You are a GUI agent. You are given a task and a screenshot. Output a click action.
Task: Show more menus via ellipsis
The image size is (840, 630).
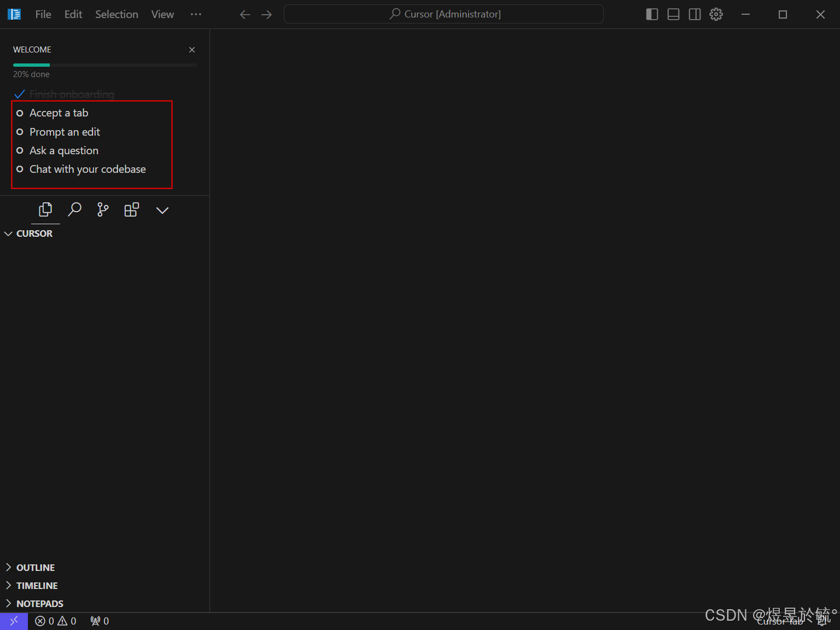[196, 14]
